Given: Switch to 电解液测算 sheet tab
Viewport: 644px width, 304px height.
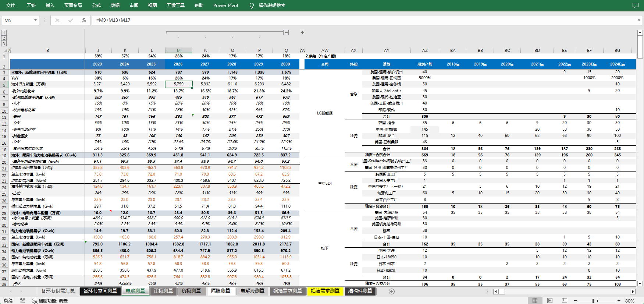Looking at the screenshot, I should coord(252,291).
